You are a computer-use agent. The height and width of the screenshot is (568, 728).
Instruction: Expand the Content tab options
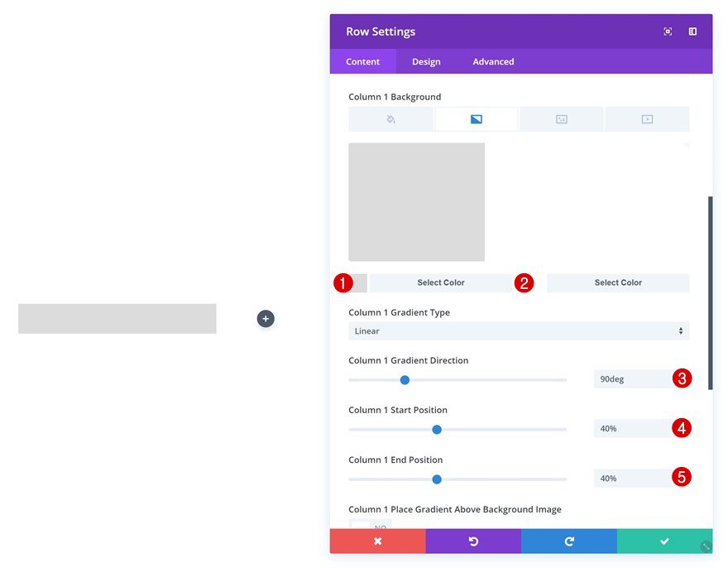pos(363,60)
